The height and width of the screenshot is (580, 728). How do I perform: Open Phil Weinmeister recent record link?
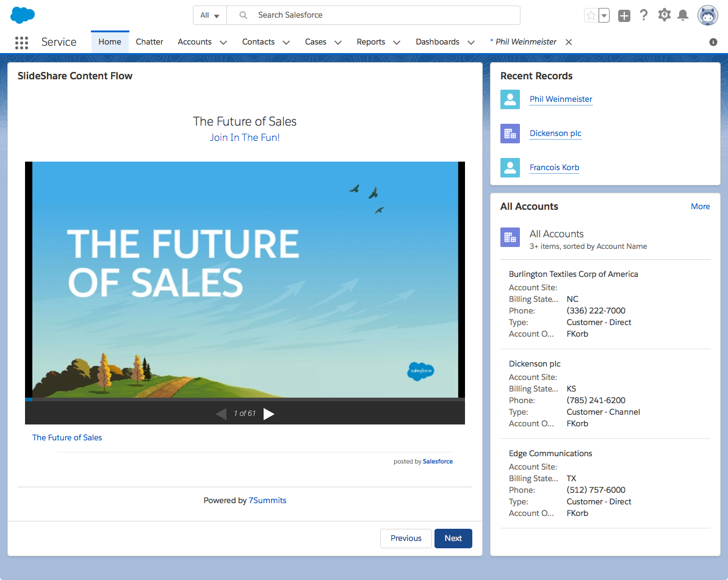coord(561,99)
